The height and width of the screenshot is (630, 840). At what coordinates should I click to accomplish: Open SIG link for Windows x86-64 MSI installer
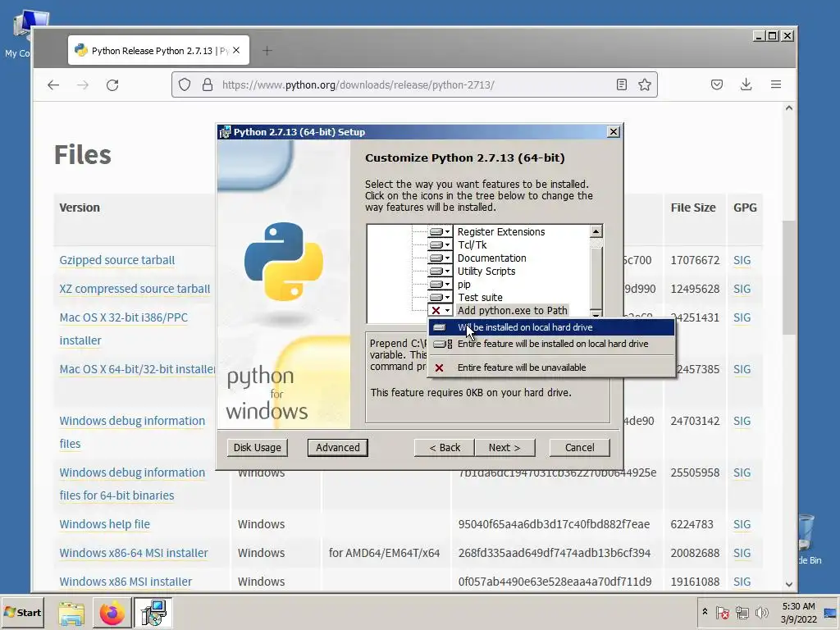pyautogui.click(x=742, y=553)
